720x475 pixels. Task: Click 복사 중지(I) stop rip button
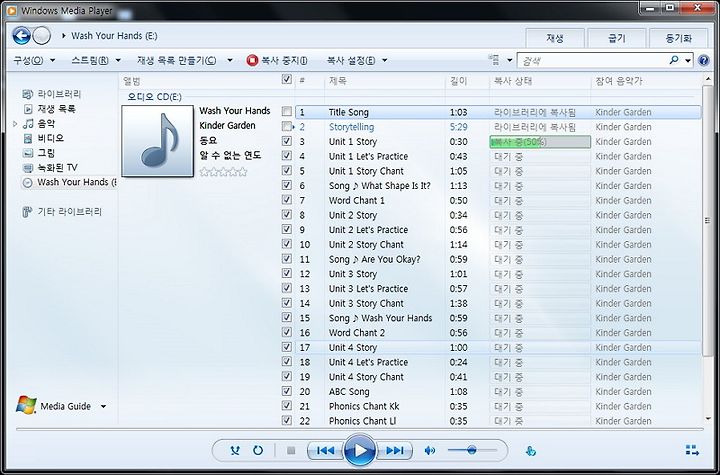tap(277, 60)
